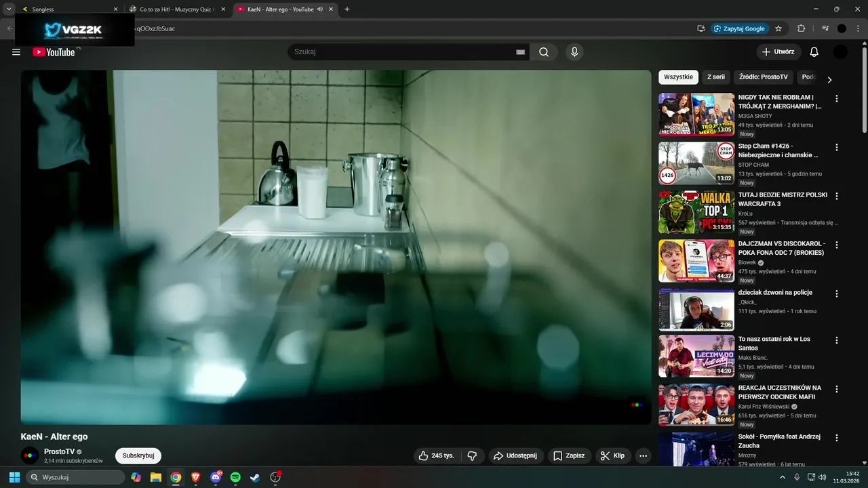Select the Źródło: ProstoTV filter chip
The height and width of the screenshot is (488, 868).
pos(764,77)
